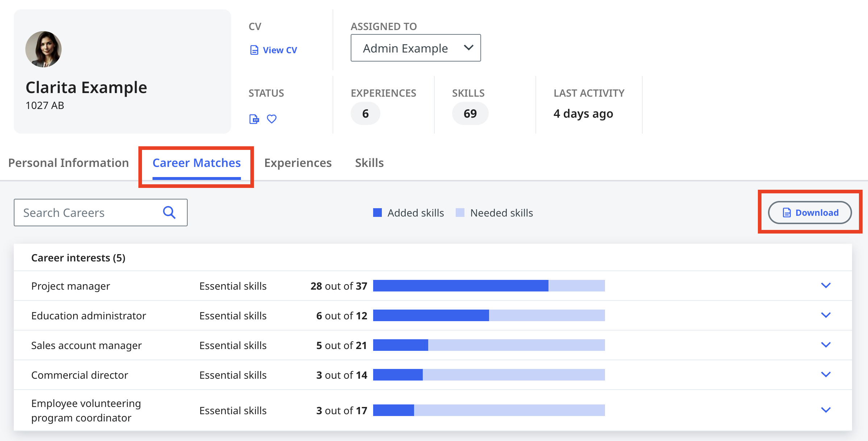Click the 'Project manager' career name
This screenshot has width=868, height=441.
coord(71,286)
